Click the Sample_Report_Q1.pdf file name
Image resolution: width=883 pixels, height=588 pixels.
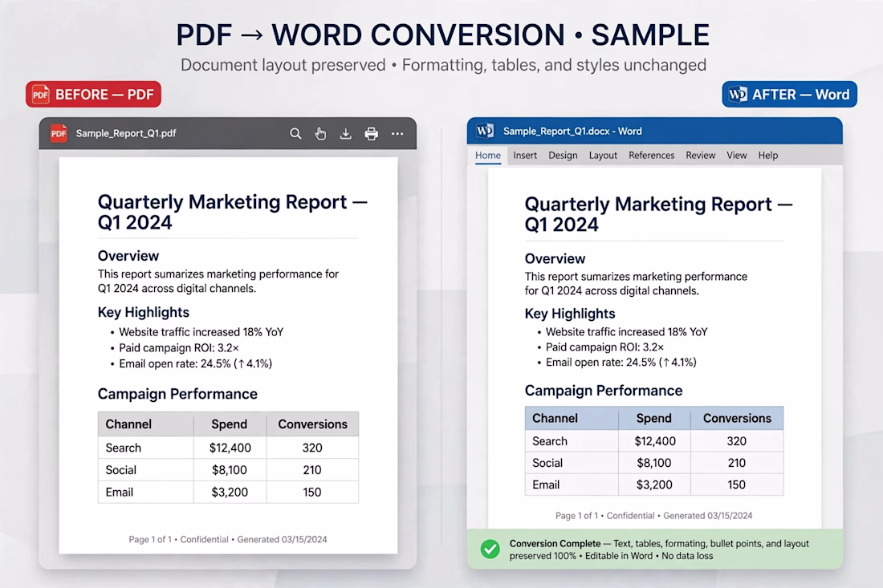(126, 133)
